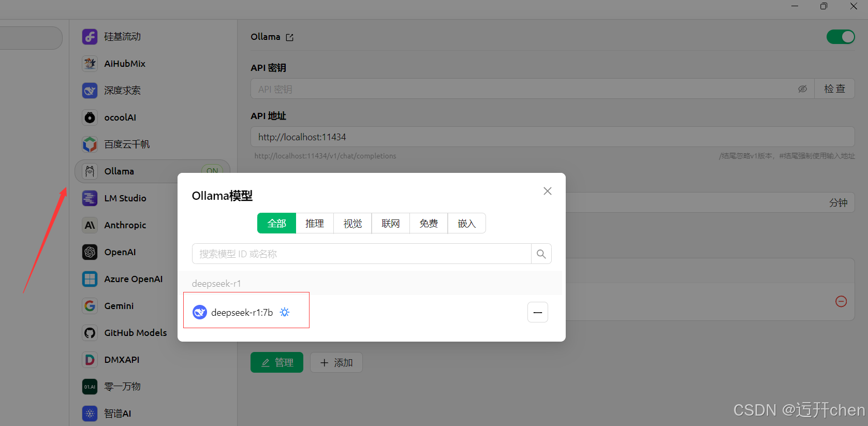Click the reasoning sun icon beside deepseek-r1:7b
The image size is (868, 426).
(x=285, y=312)
